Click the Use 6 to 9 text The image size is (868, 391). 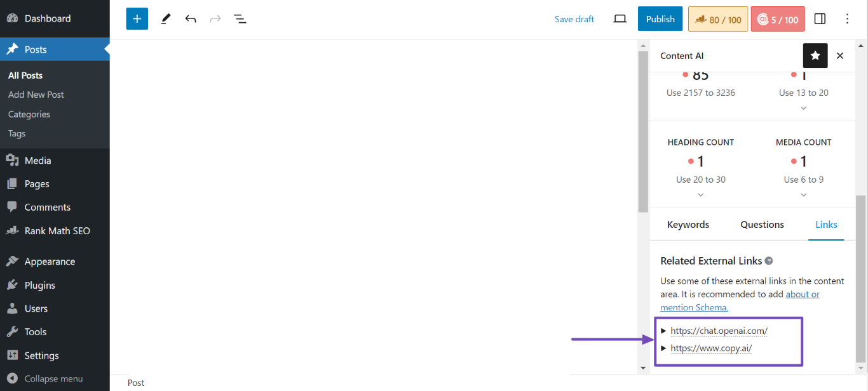pyautogui.click(x=804, y=180)
